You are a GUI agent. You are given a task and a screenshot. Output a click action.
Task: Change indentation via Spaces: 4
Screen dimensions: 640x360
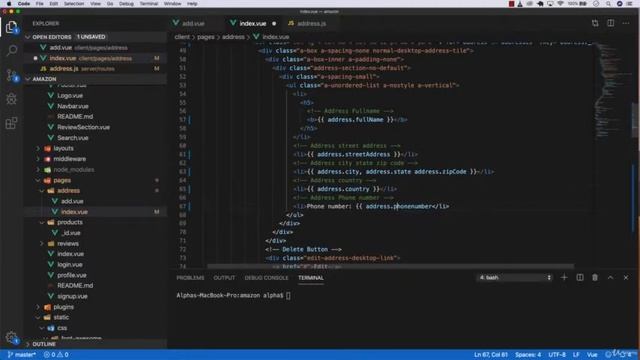coord(528,355)
